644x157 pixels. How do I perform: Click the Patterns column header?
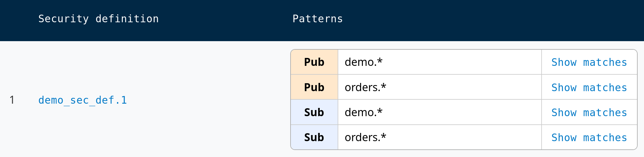(318, 19)
